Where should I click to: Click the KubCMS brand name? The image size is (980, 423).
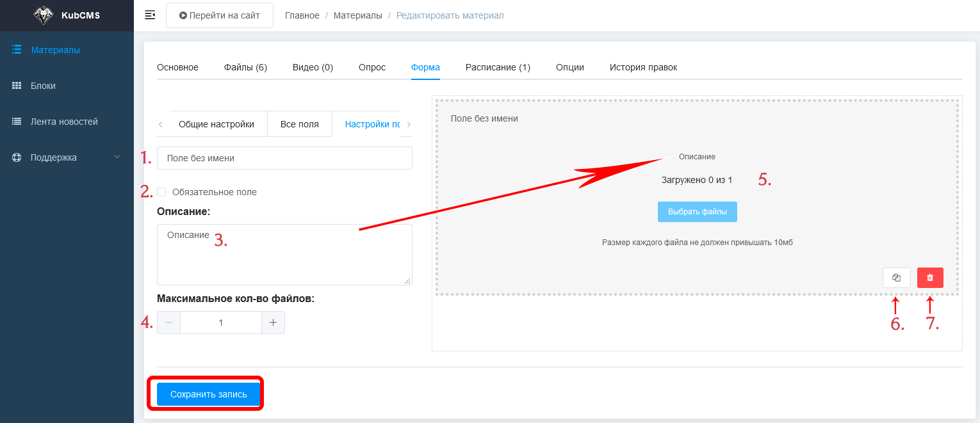point(81,15)
